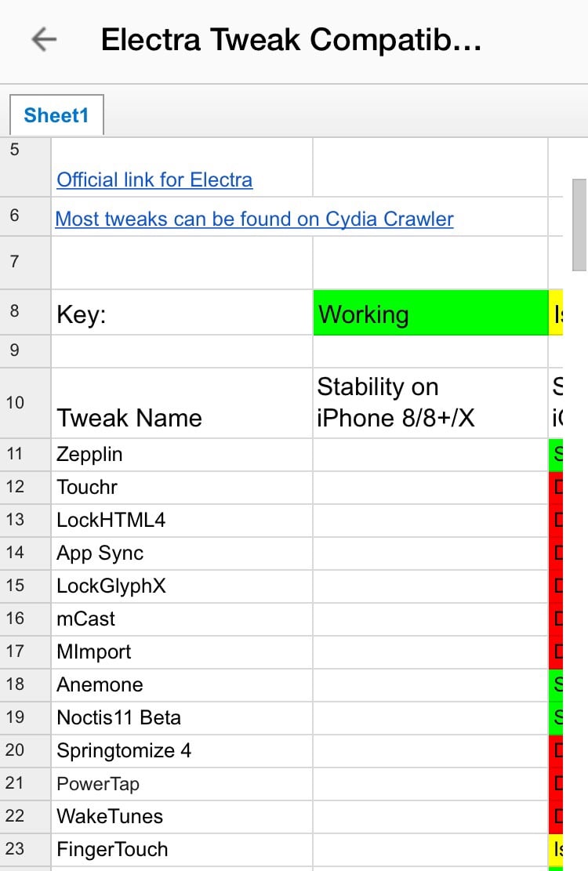Click the green Working key cell
Viewport: 588px width, 871px height.
click(x=430, y=314)
